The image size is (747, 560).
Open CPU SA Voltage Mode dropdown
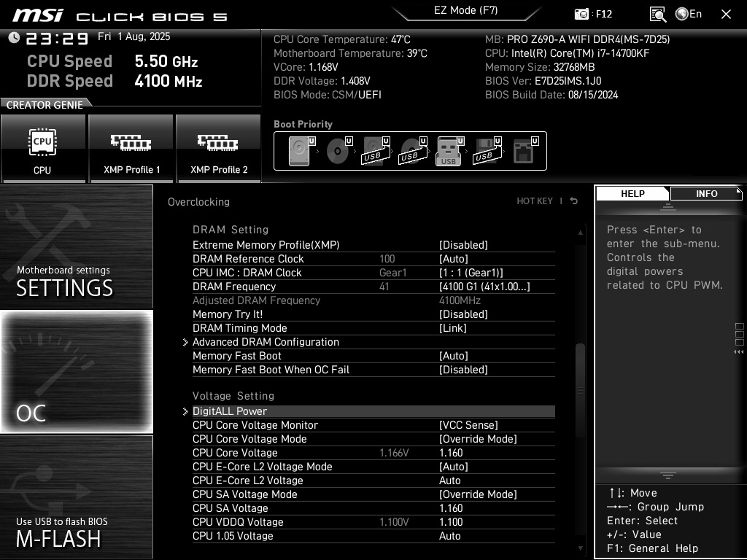point(477,494)
